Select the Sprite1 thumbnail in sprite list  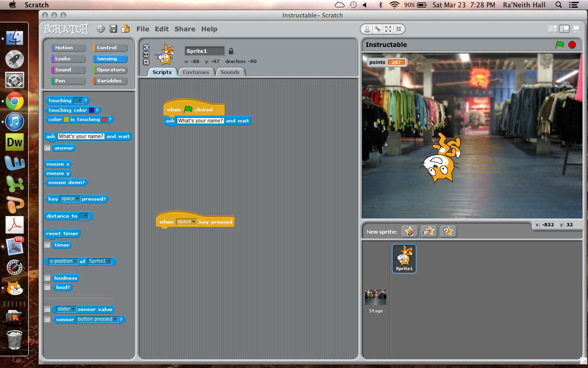click(404, 259)
